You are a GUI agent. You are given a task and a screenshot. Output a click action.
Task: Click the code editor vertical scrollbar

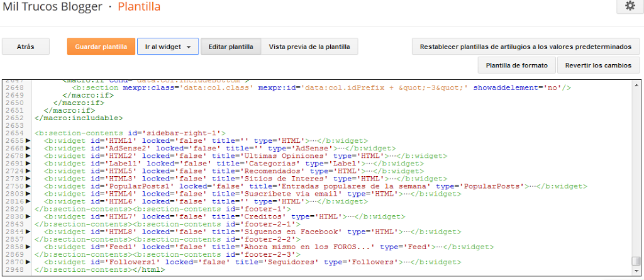(x=636, y=170)
